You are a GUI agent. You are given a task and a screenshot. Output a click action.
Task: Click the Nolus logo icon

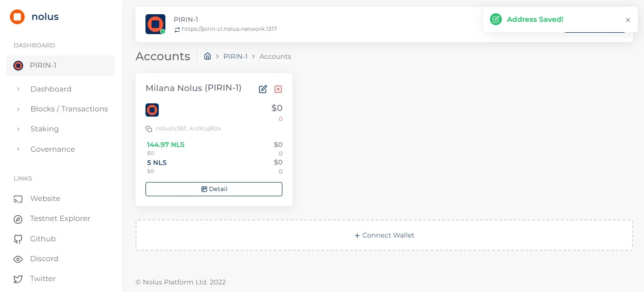[x=17, y=16]
